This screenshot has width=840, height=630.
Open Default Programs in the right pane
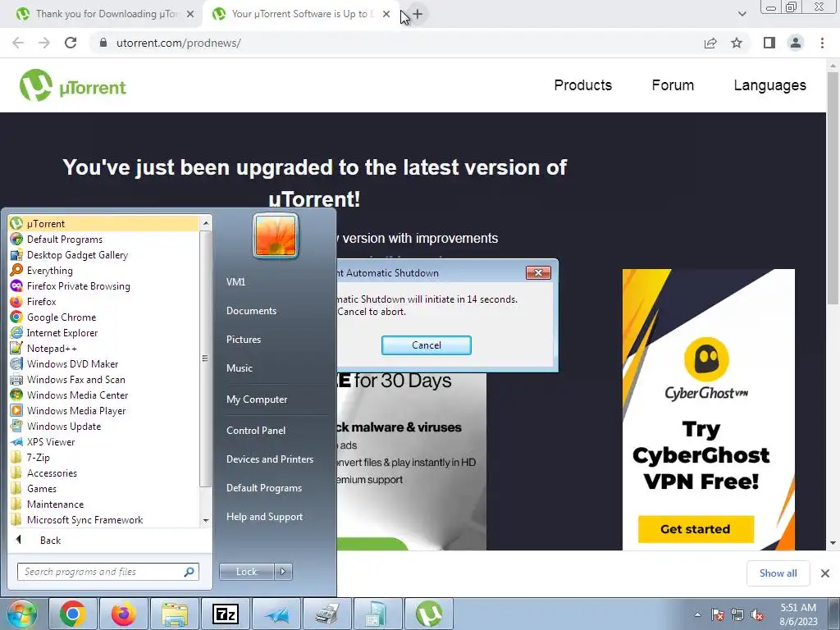coord(263,488)
